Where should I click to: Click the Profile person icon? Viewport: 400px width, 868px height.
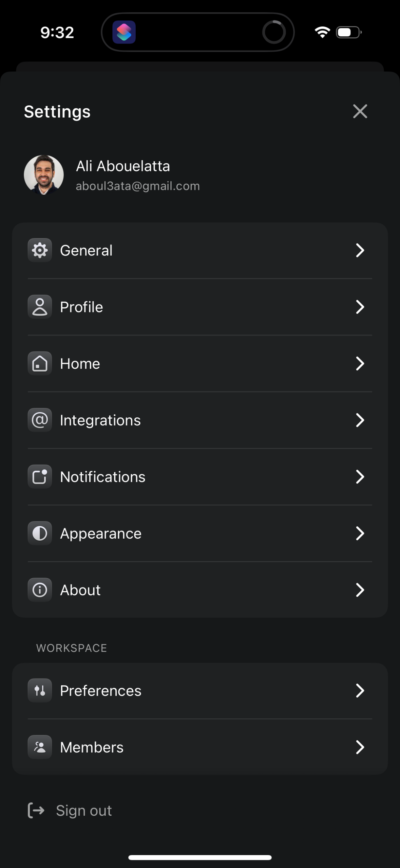[40, 307]
